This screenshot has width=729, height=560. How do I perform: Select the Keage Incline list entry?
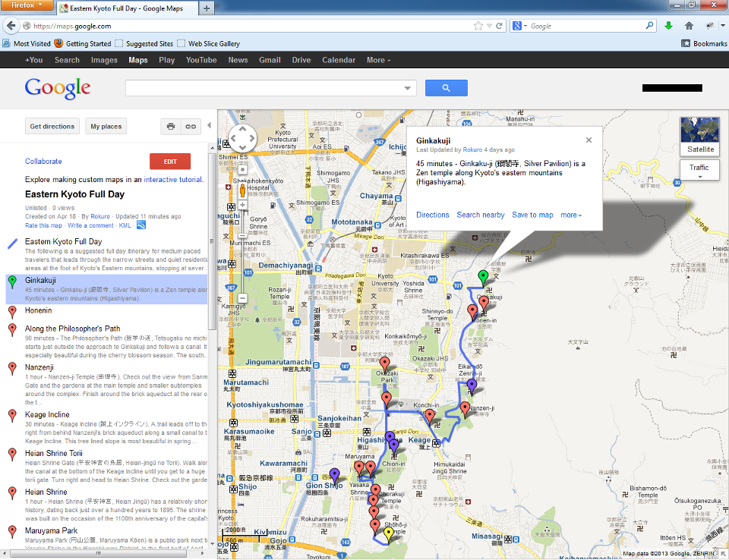tap(106, 427)
